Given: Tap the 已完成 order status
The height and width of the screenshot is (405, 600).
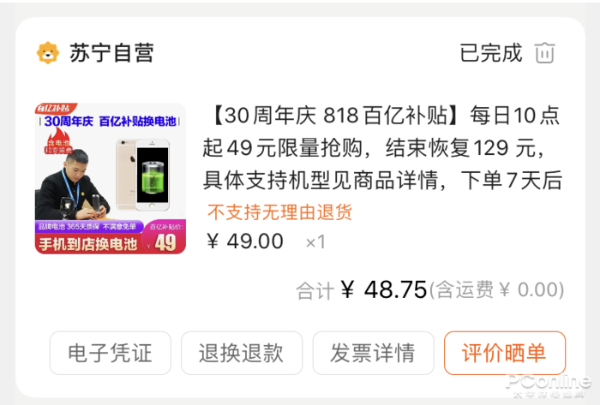Looking at the screenshot, I should click(x=491, y=53).
